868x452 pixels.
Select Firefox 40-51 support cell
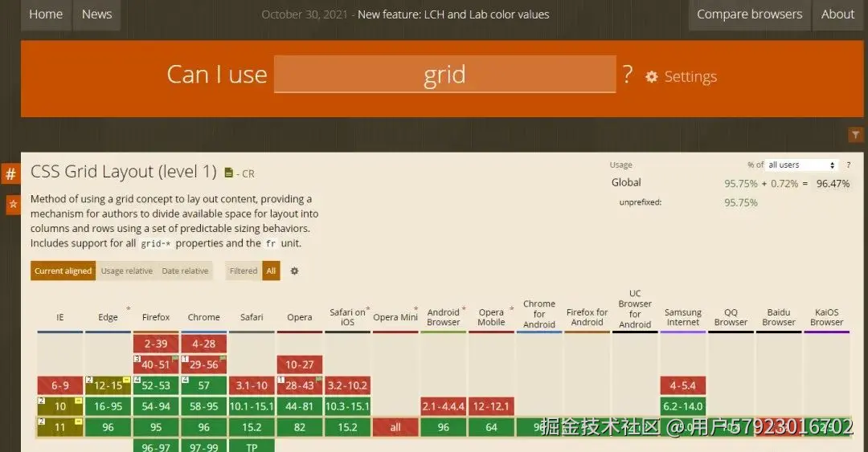pos(156,364)
